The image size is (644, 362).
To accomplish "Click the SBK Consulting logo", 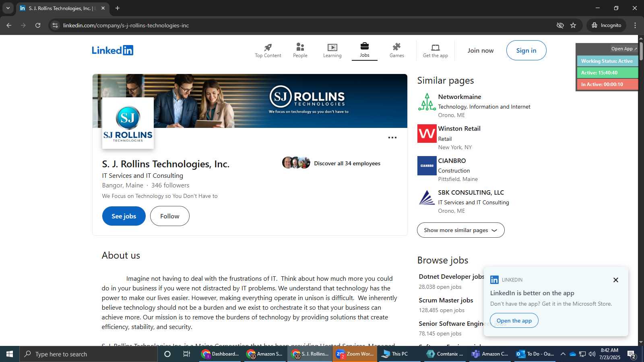I will 427,197.
